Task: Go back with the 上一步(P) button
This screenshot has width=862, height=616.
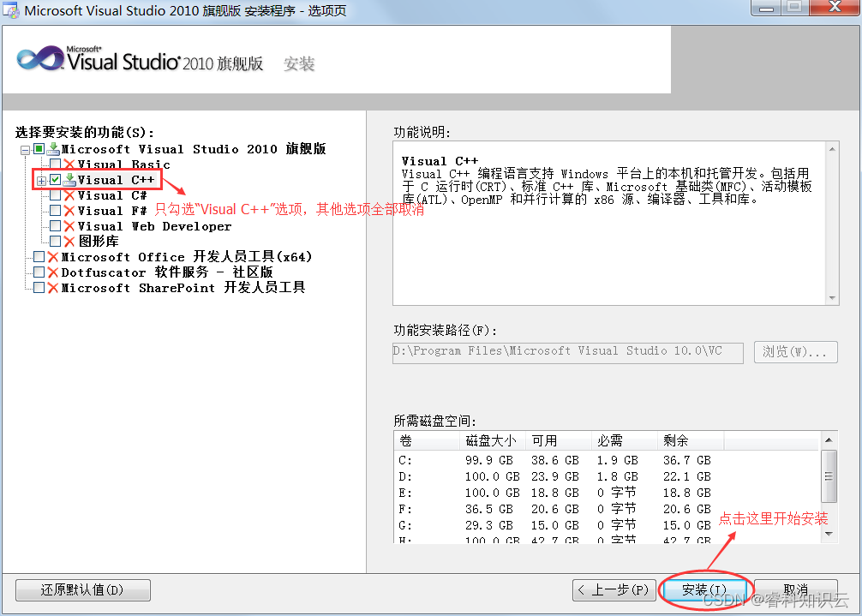Action: [x=614, y=590]
